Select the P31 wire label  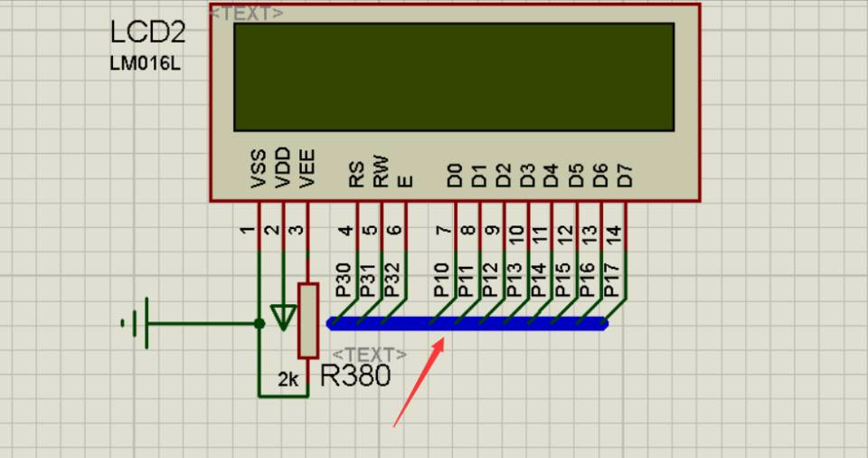(368, 280)
